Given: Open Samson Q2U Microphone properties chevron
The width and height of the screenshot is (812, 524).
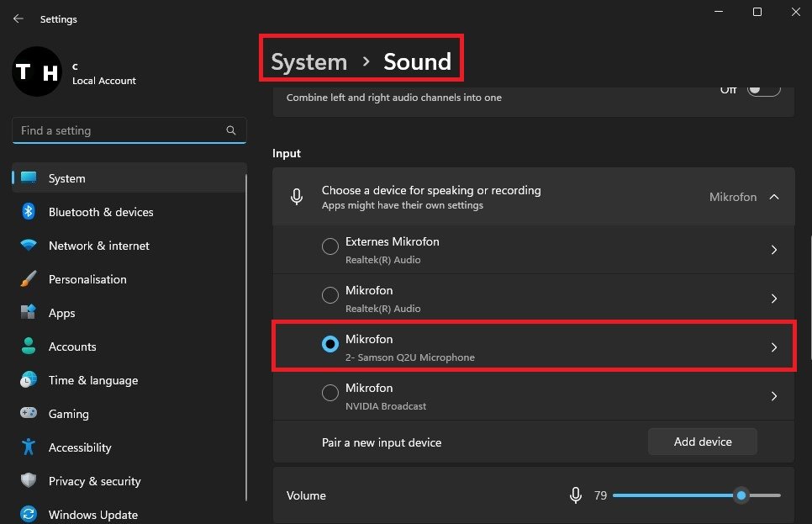Looking at the screenshot, I should coord(774,347).
